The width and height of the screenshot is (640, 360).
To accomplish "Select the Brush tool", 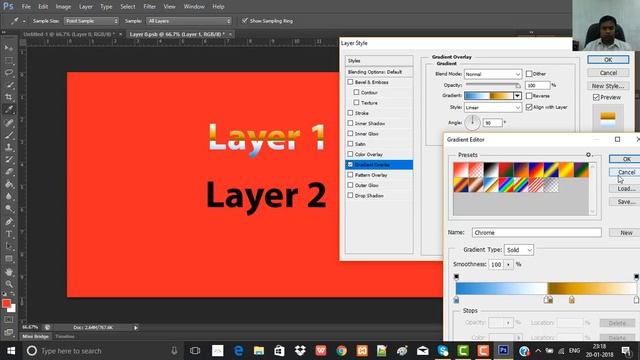I will [9, 135].
